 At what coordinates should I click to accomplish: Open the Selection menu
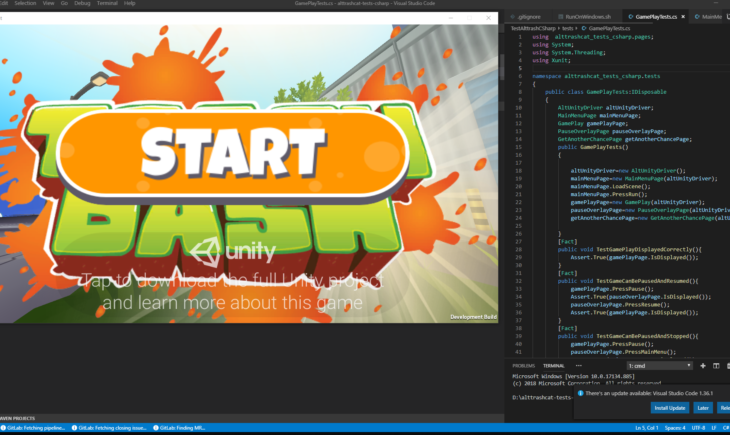click(x=25, y=3)
